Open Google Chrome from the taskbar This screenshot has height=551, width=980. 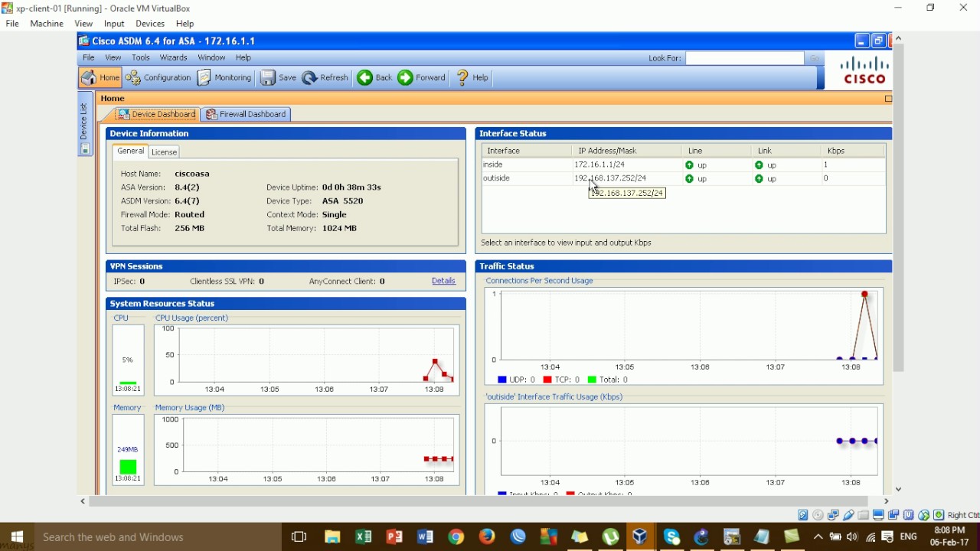click(x=456, y=537)
